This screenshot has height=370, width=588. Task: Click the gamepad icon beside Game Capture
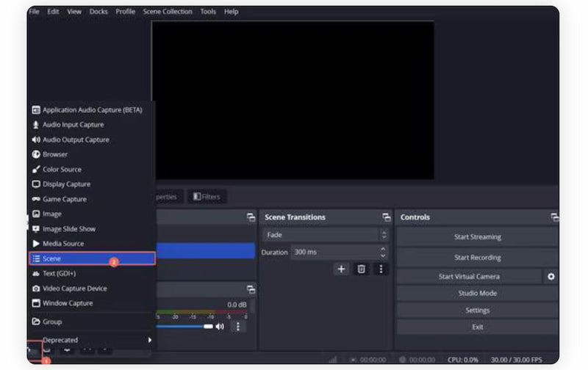coord(36,199)
